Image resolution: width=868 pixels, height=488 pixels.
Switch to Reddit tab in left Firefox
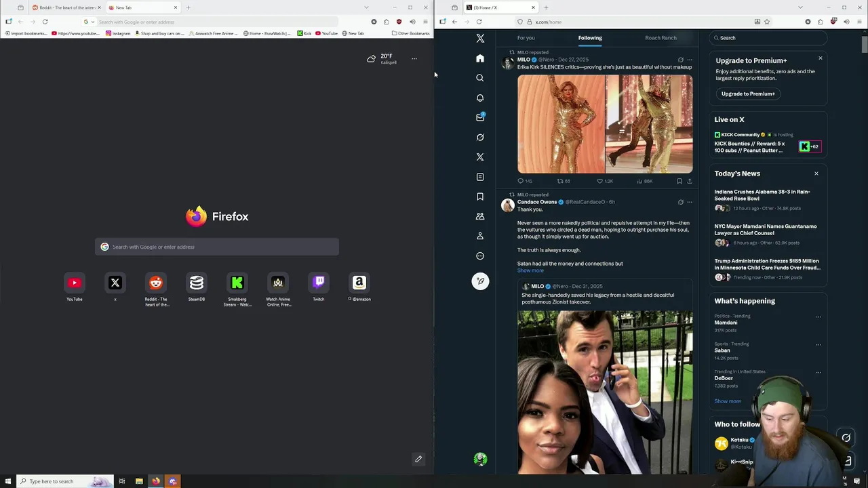click(66, 7)
